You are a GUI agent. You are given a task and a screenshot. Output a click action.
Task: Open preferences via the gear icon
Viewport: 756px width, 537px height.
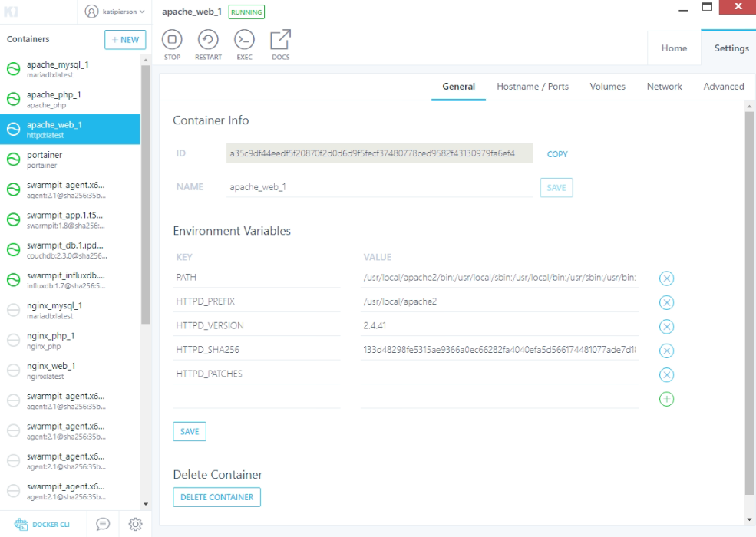point(135,524)
